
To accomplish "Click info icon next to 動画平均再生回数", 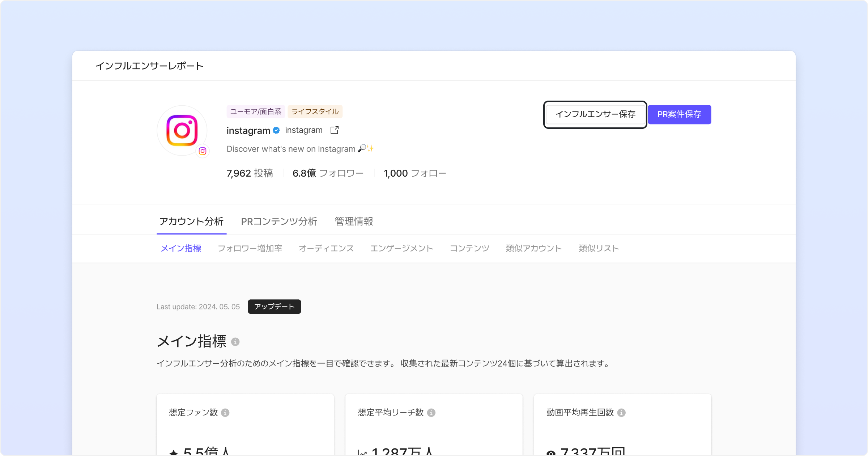I will click(621, 413).
